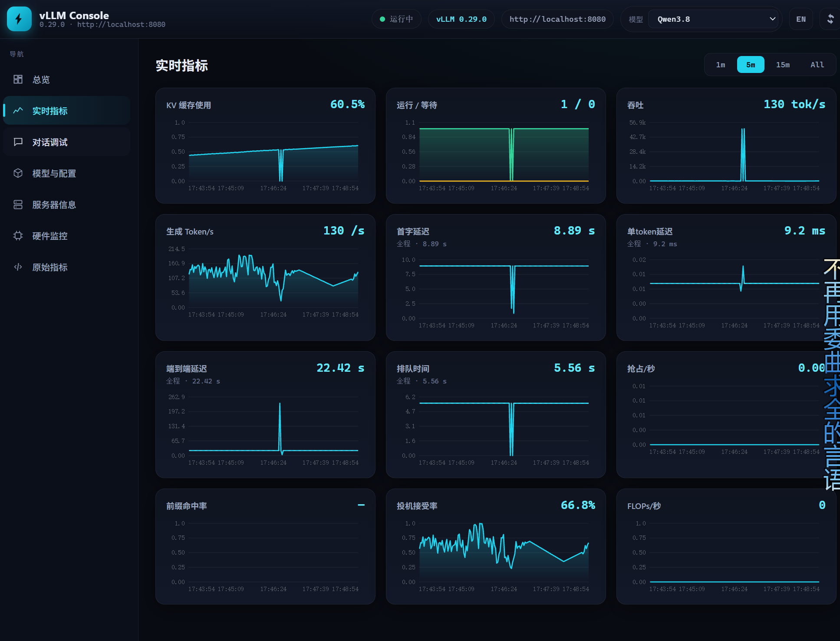This screenshot has height=641, width=840.
Task: Click the 5.56 s queue time value
Action: (x=574, y=368)
